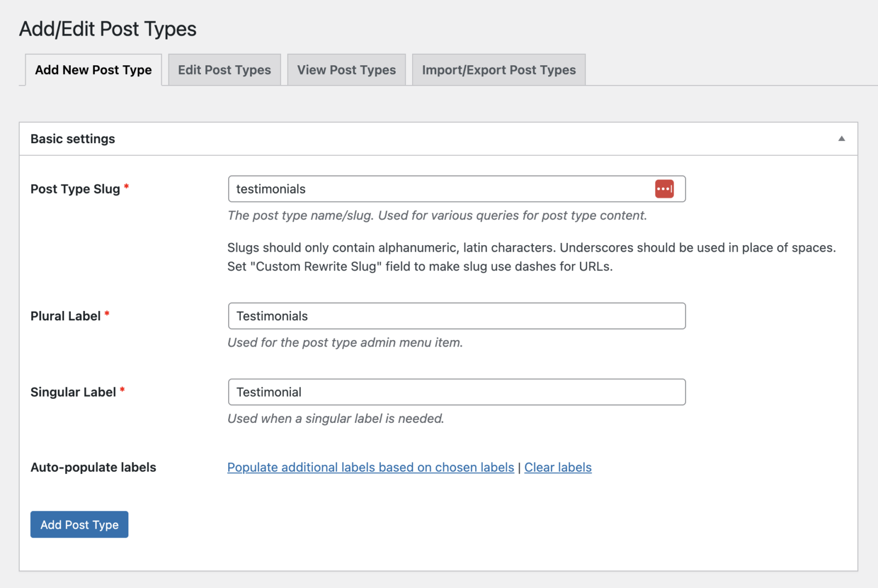
Task: Select the Add New Post Type tab
Action: pos(93,70)
